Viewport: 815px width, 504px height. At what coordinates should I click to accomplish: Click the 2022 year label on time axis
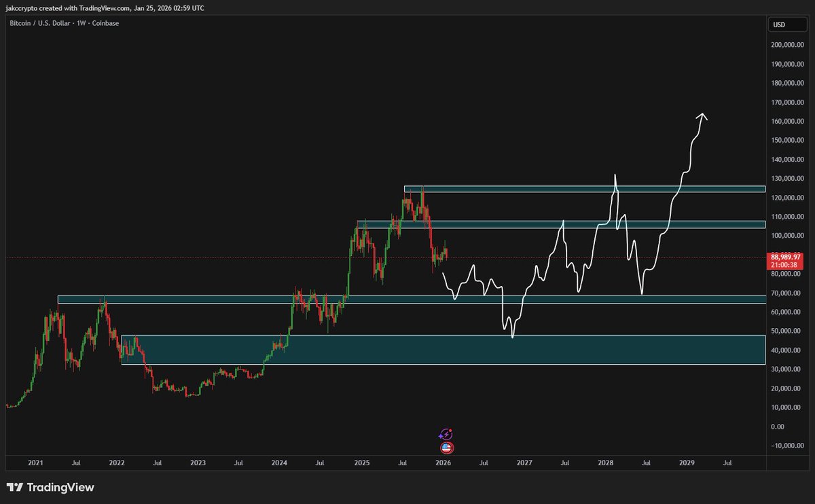[117, 463]
